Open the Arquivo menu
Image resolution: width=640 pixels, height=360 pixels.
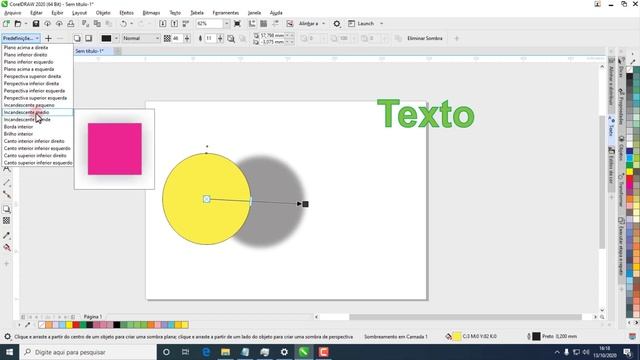click(x=13, y=13)
